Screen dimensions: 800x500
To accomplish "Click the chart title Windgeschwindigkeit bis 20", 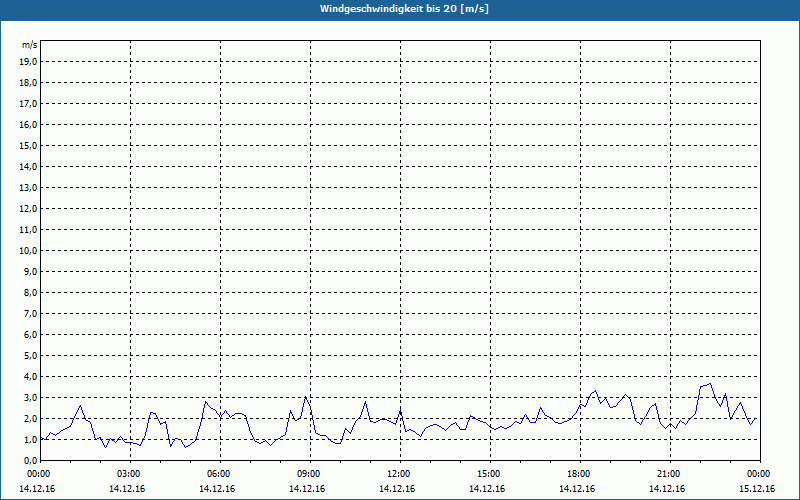I will coord(404,9).
